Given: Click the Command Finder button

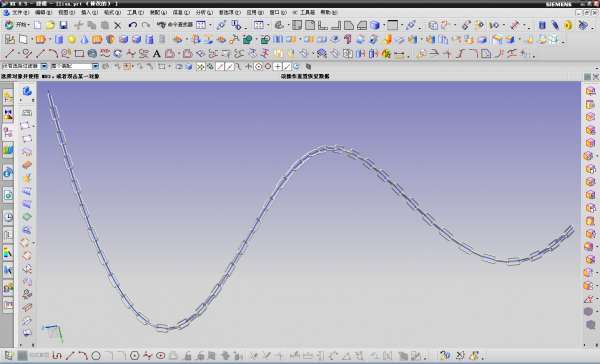Looking at the screenshot, I should click(x=175, y=25).
